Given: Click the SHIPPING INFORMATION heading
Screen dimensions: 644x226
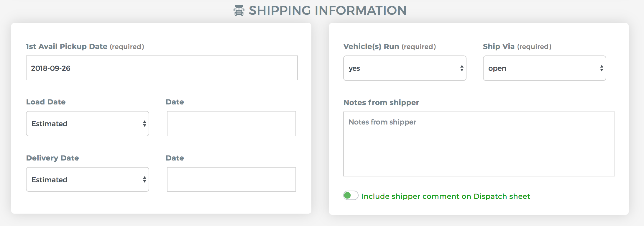Looking at the screenshot, I should pyautogui.click(x=328, y=10).
